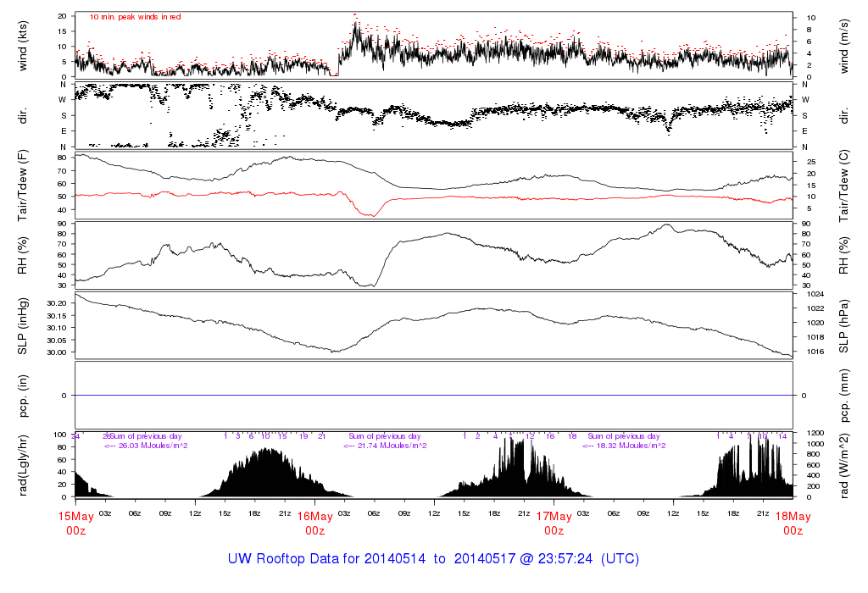Click the first 'Sum of previous day' label
868x593 pixels.
point(146,436)
